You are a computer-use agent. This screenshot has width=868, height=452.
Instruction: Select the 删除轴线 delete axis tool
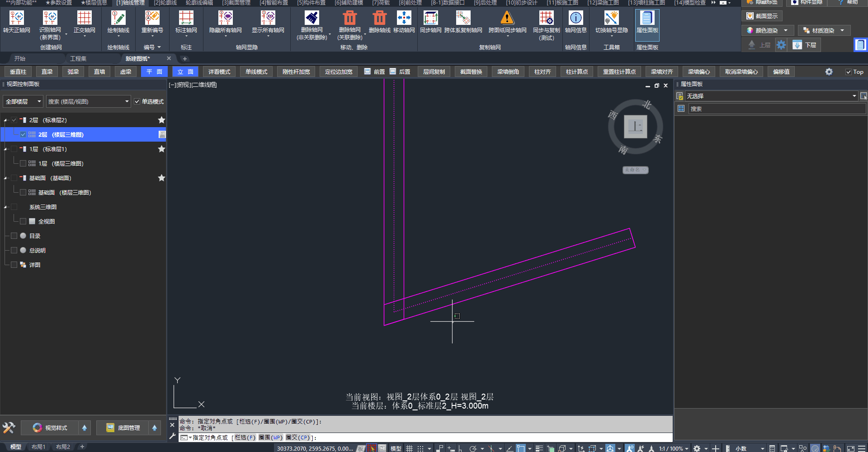pyautogui.click(x=379, y=18)
